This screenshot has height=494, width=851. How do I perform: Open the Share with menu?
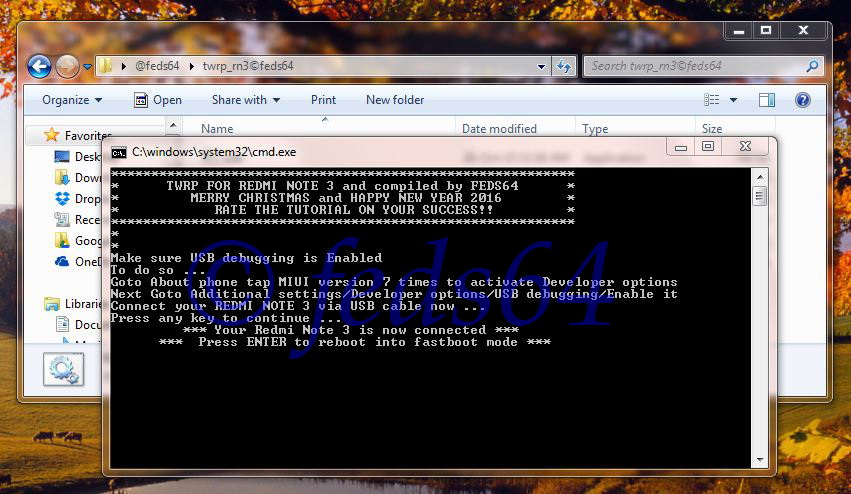pyautogui.click(x=245, y=100)
